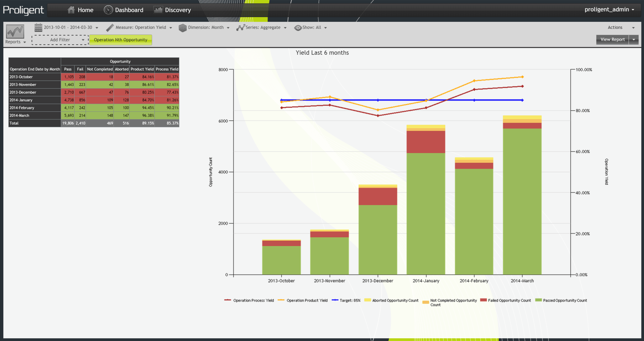Click the Dashboard gauge icon
Image resolution: width=644 pixels, height=341 pixels.
[108, 10]
